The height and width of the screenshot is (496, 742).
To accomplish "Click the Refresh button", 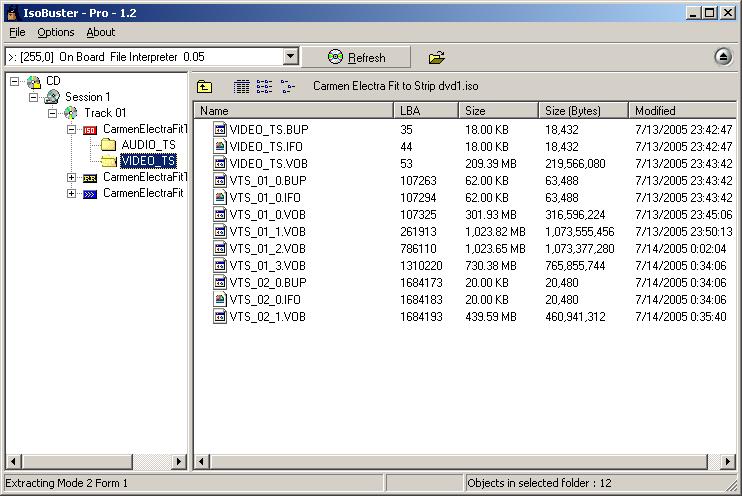I will click(x=356, y=57).
